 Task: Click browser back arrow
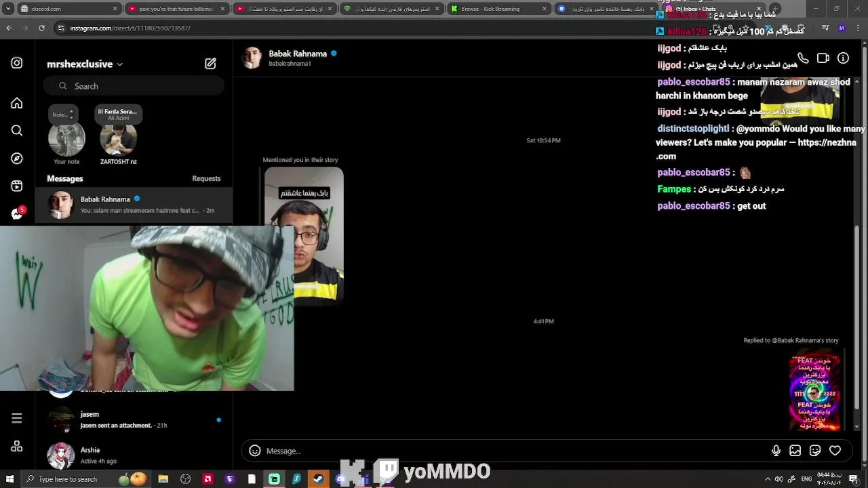(x=9, y=28)
